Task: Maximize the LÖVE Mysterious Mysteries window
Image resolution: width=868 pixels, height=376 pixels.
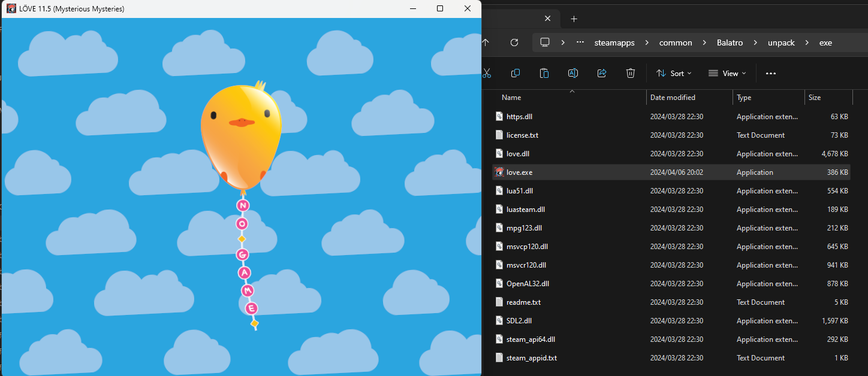Action: [440, 8]
